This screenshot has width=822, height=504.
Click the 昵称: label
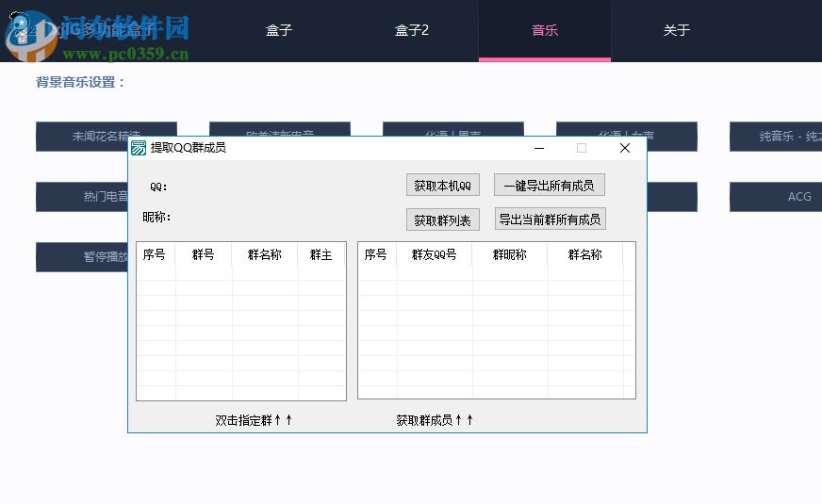pyautogui.click(x=156, y=217)
